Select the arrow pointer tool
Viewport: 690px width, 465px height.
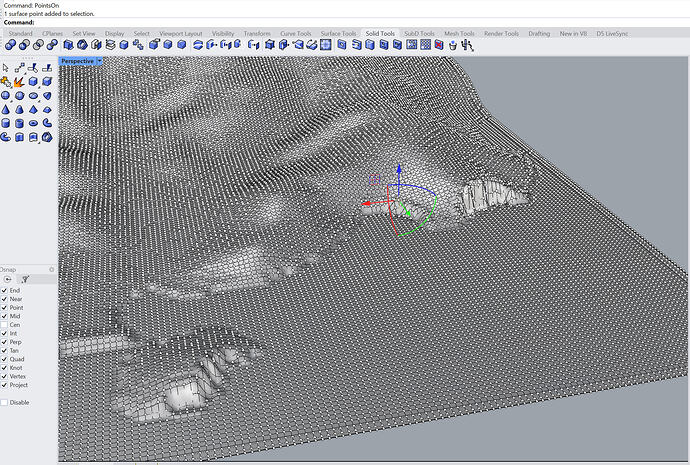5,68
